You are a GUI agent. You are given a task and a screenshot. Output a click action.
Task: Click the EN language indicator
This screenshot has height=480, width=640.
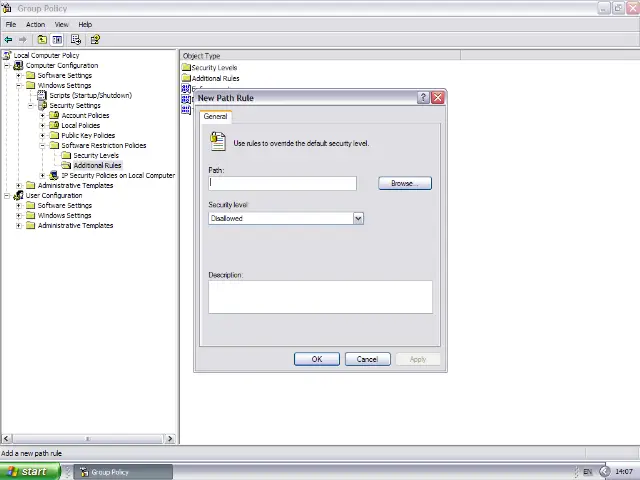(x=587, y=472)
